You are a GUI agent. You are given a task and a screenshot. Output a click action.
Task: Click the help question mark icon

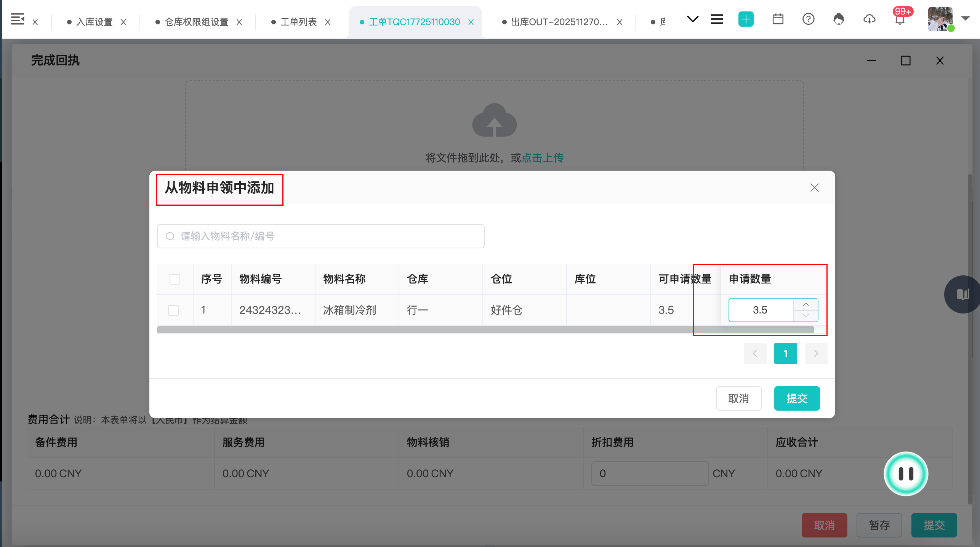pyautogui.click(x=808, y=19)
